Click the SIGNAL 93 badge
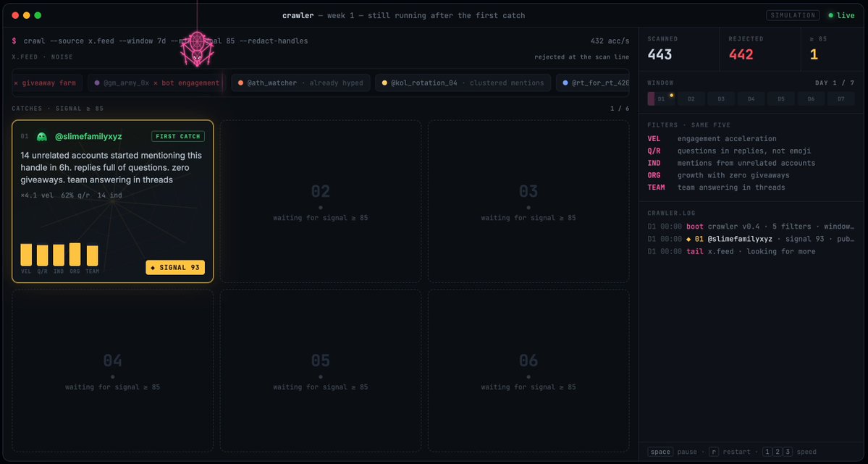Image resolution: width=868 pixels, height=464 pixels. (x=175, y=267)
